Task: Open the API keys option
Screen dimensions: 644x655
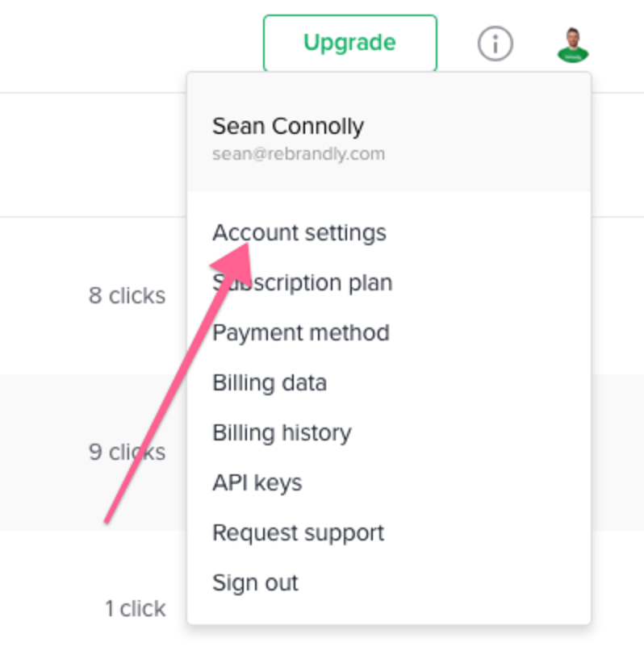Action: pyautogui.click(x=257, y=483)
